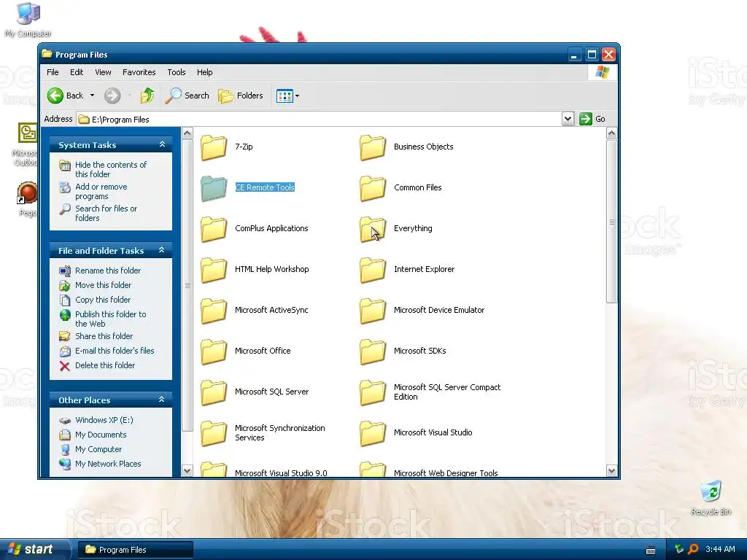Viewport: 747px width, 560px height.
Task: Open the Favorites menu
Action: (139, 72)
